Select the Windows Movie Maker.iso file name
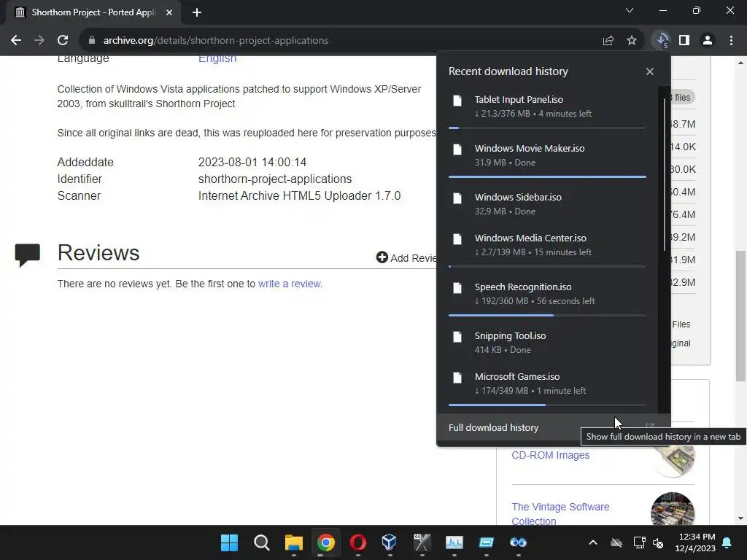This screenshot has height=560, width=747. point(530,149)
